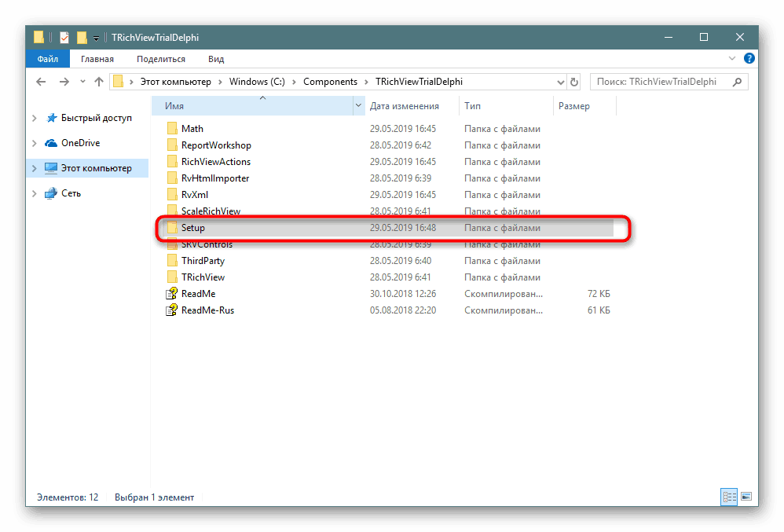Open the Вид ribbon tab
Screen dimensions: 784x532
coord(216,59)
